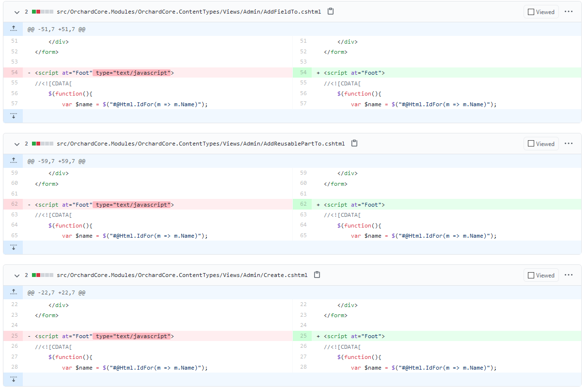Mark AddReusablePartTo.cshtml as Viewed
Image resolution: width=588 pixels, height=390 pixels.
pyautogui.click(x=541, y=144)
